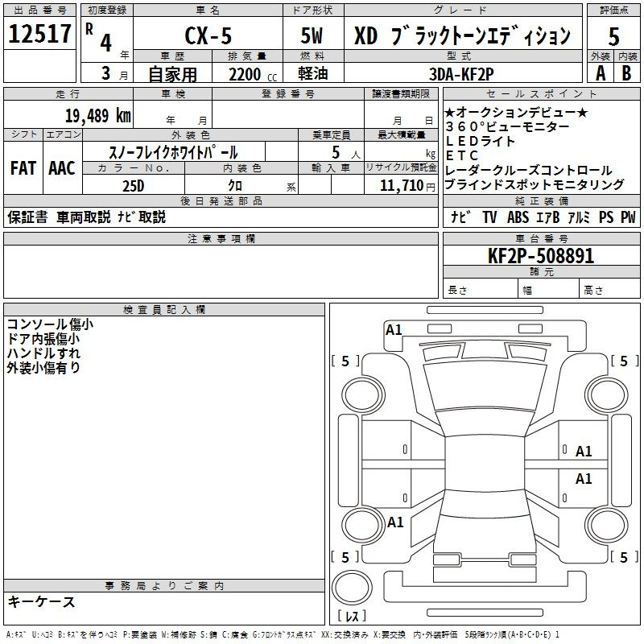Select 保証書 in later-shipped parts
644x644 pixels.
[x=27, y=217]
